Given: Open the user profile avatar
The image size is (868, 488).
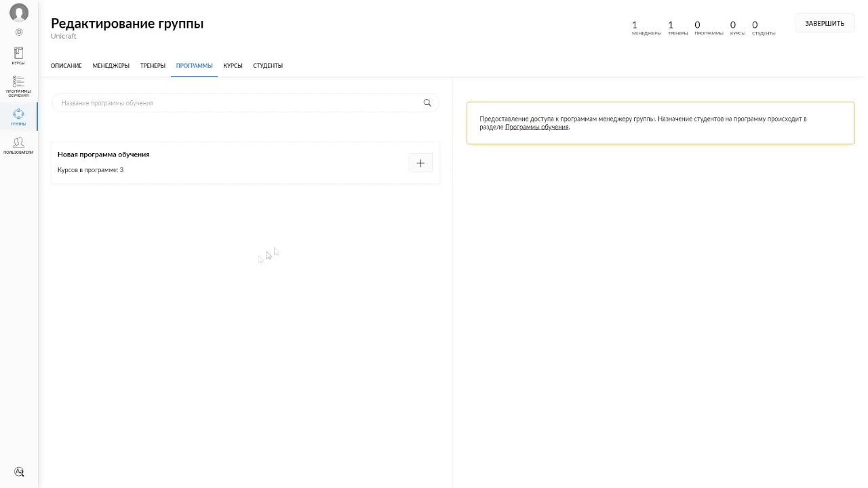Looking at the screenshot, I should click(x=19, y=12).
